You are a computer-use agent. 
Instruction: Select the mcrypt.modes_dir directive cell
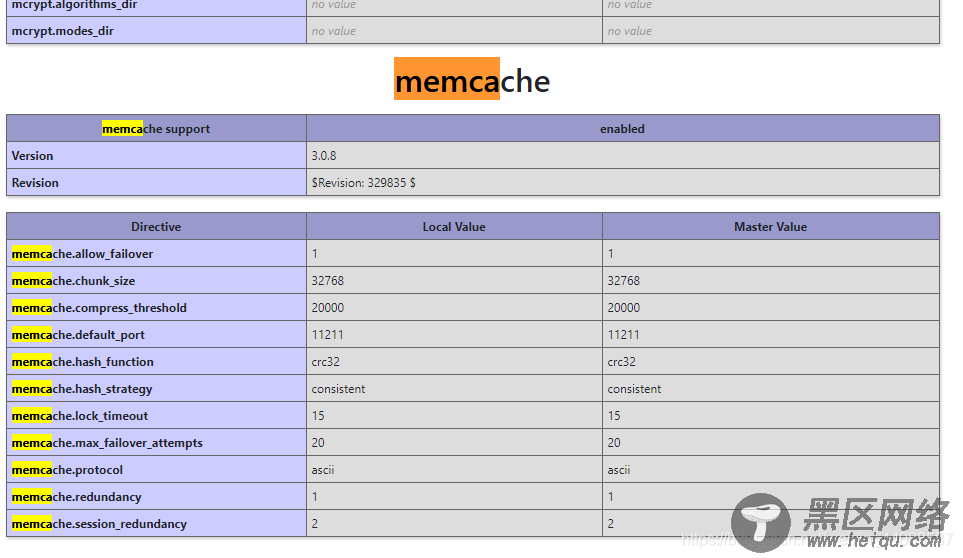coord(157,31)
